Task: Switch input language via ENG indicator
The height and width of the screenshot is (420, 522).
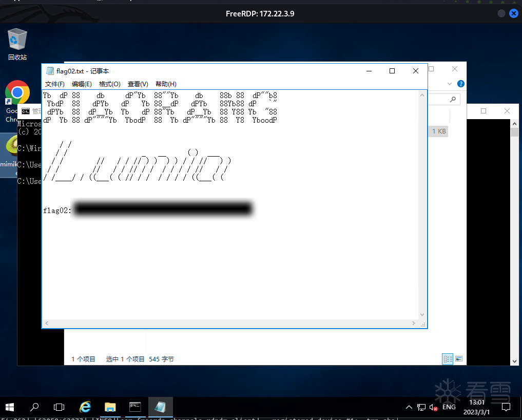Action: tap(449, 407)
